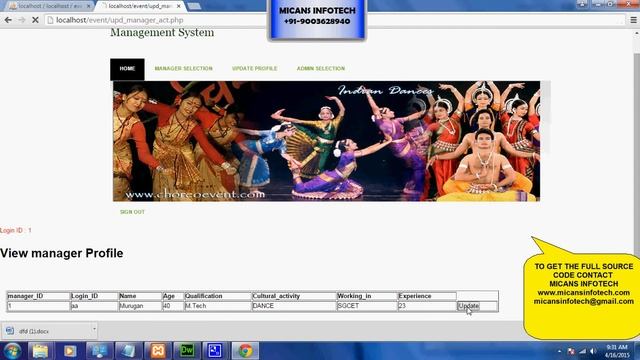Show hidden system tray icons
This screenshot has width=640, height=360.
point(559,351)
